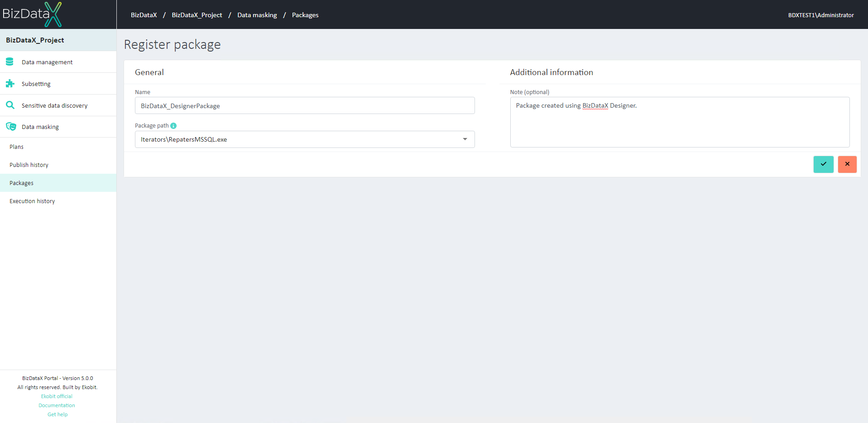Click the Data management database icon
The image size is (868, 423).
pos(10,62)
